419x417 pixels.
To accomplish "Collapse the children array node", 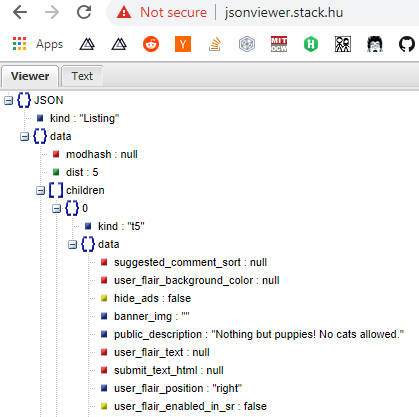I will (x=40, y=190).
